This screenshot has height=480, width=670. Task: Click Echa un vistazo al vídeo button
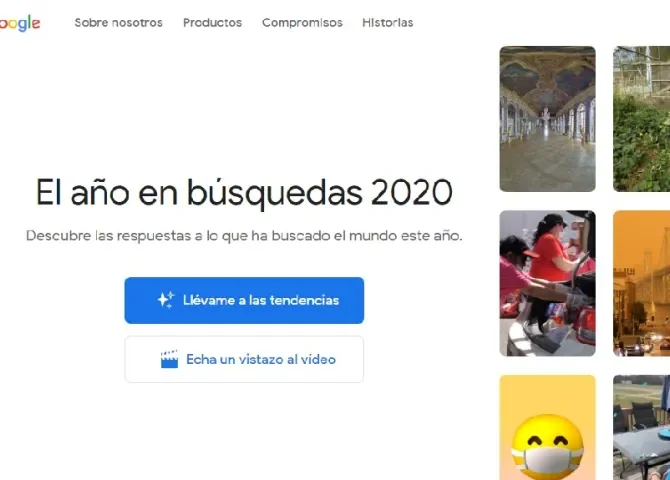tap(244, 359)
